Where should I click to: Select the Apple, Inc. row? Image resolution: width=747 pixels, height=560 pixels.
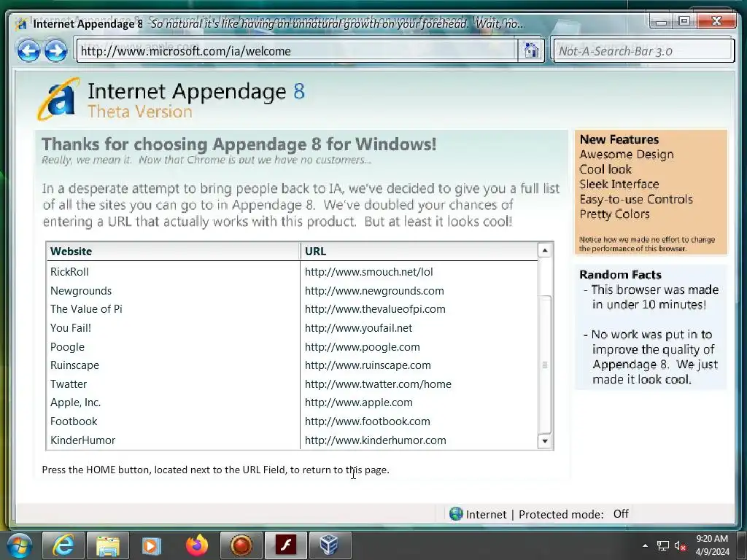292,402
